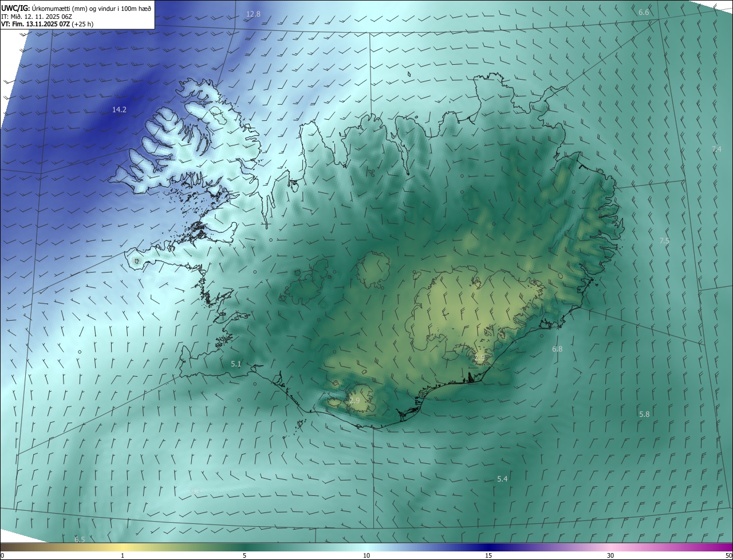
Task: Click the color scale tick labeled 0
Action: tap(2, 555)
